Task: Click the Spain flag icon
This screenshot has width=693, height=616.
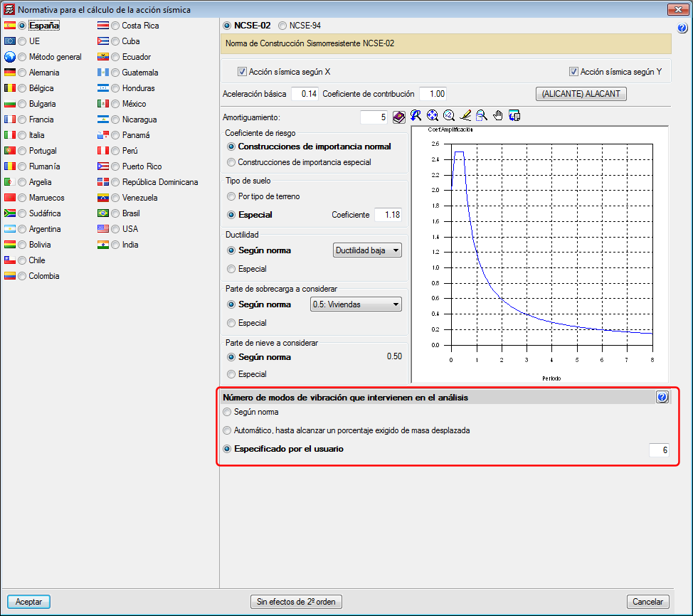Action: pyautogui.click(x=10, y=26)
